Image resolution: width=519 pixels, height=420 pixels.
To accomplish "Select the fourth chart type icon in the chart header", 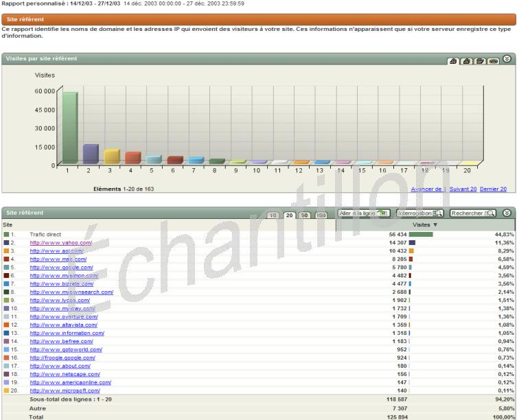I will [492, 60].
